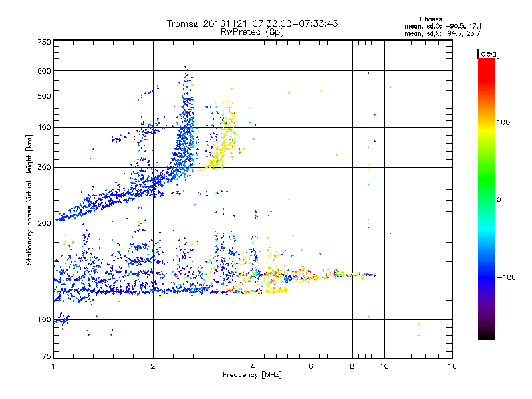The width and height of the screenshot is (532, 399).
Task: Click the y-axis '200' tick label
Action: pyautogui.click(x=45, y=223)
